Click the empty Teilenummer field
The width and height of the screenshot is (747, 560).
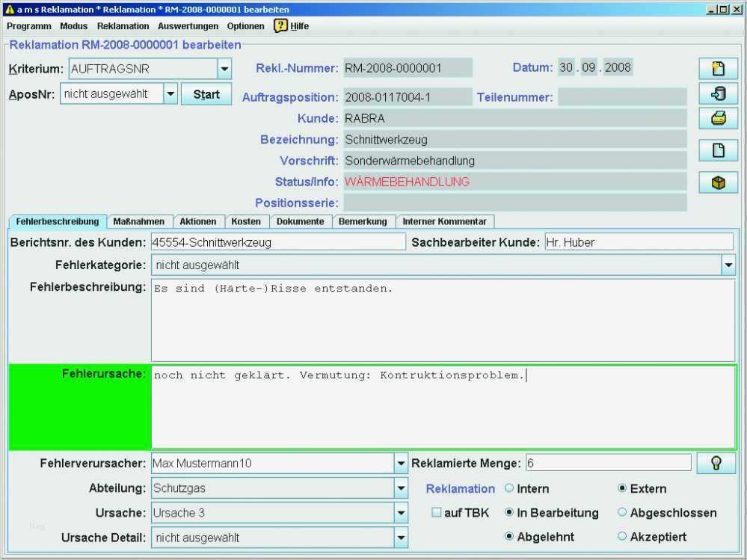(622, 97)
